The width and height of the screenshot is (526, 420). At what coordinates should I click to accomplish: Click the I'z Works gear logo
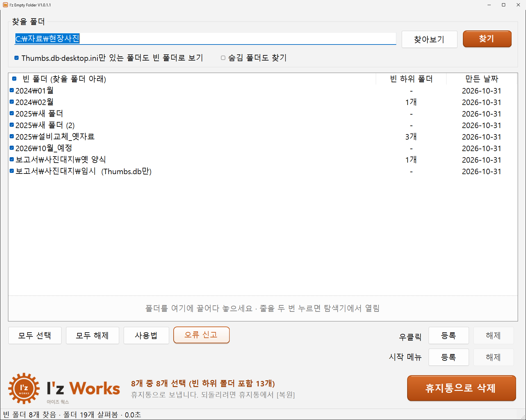pyautogui.click(x=24, y=388)
